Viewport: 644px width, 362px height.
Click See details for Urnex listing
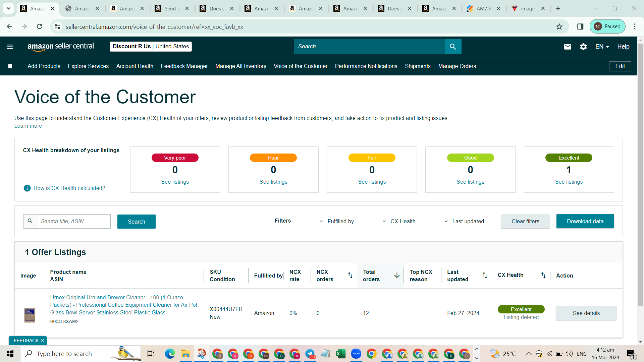pos(586,313)
